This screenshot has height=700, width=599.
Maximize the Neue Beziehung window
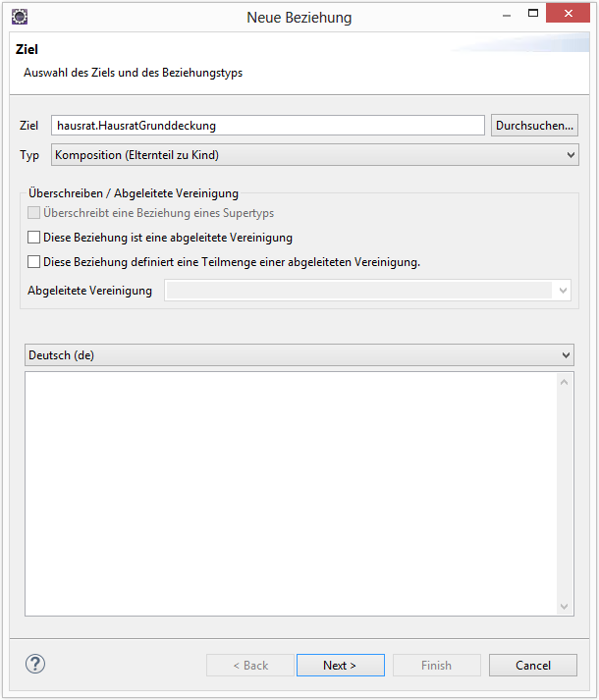coord(533,16)
